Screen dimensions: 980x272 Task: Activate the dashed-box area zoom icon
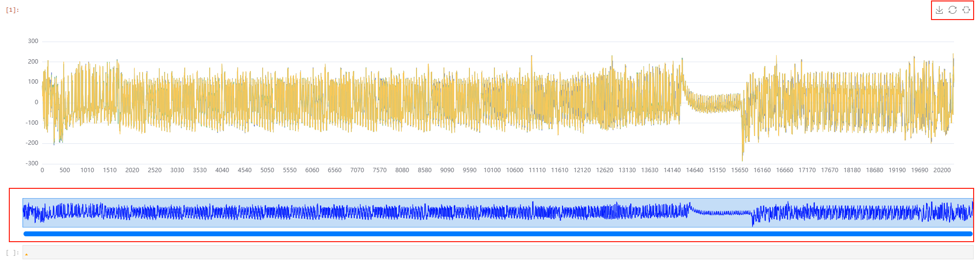966,10
